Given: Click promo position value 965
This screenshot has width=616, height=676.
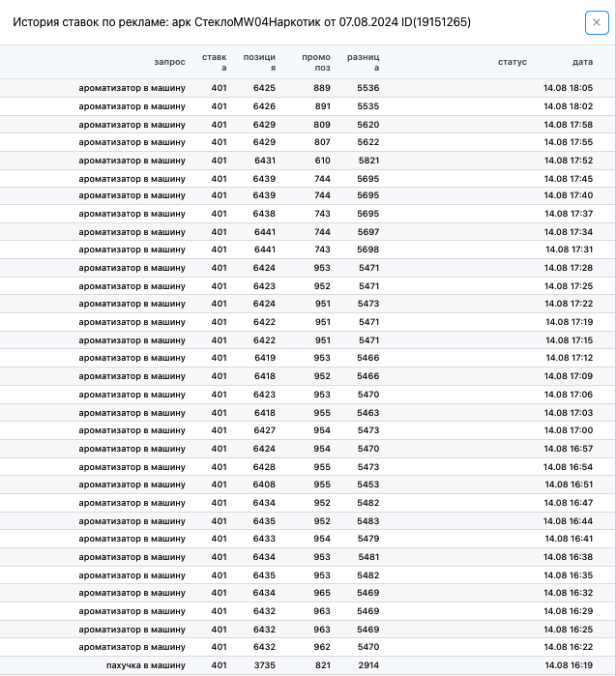Looking at the screenshot, I should click(x=322, y=593).
